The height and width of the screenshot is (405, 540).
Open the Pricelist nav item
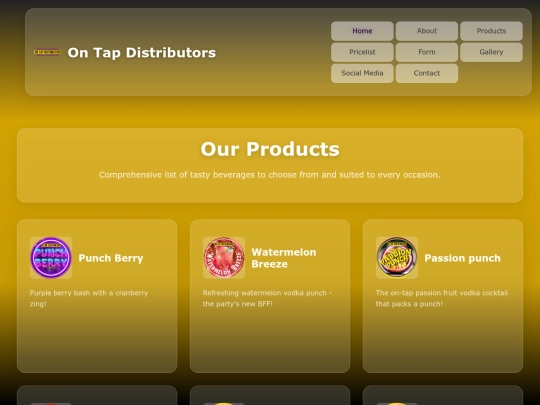[x=362, y=52]
